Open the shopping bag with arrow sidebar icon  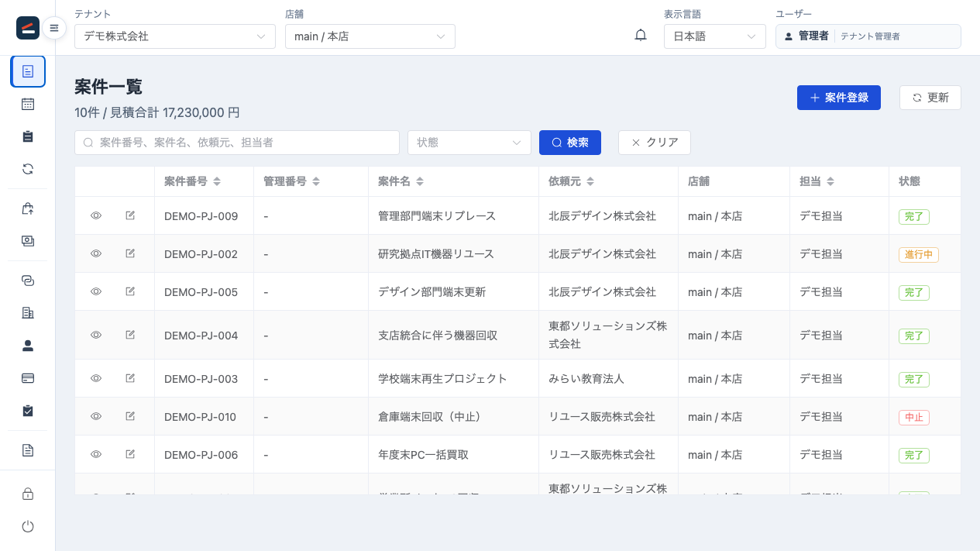click(x=28, y=208)
